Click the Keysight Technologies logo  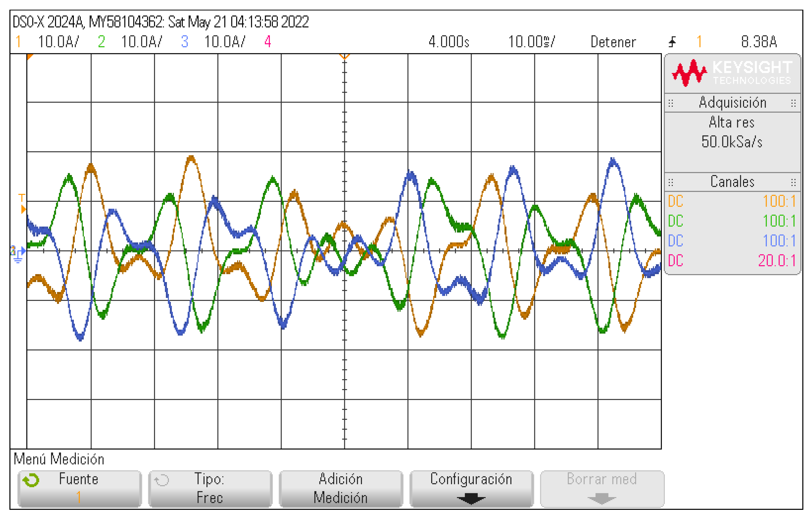pos(730,73)
